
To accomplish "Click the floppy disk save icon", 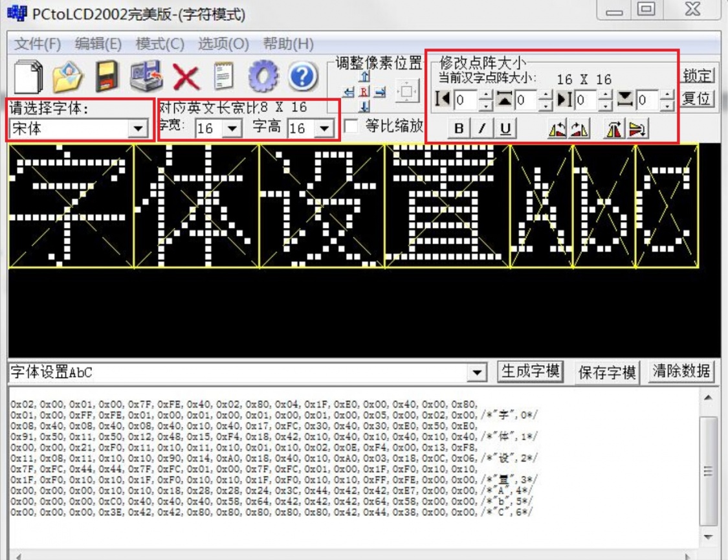I will coord(107,77).
